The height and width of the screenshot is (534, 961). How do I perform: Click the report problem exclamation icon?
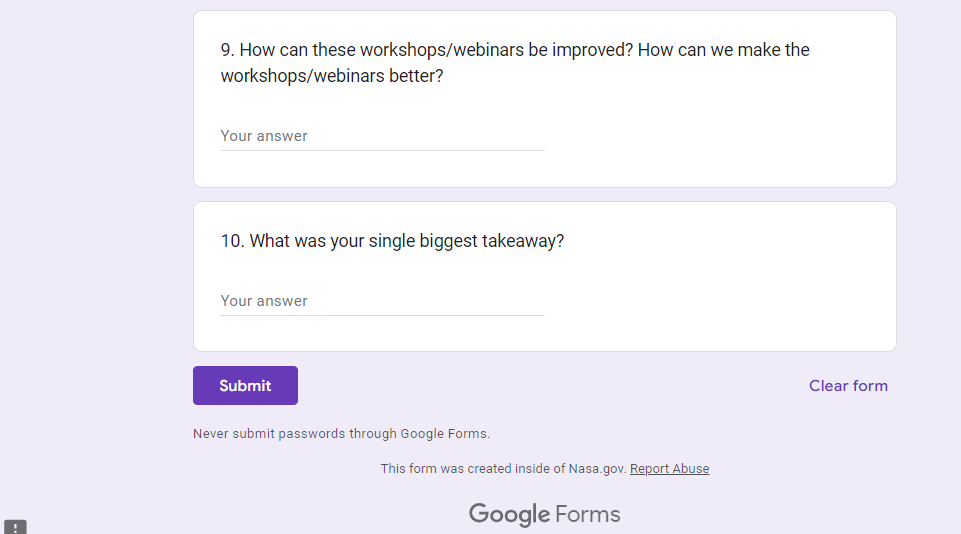click(15, 527)
